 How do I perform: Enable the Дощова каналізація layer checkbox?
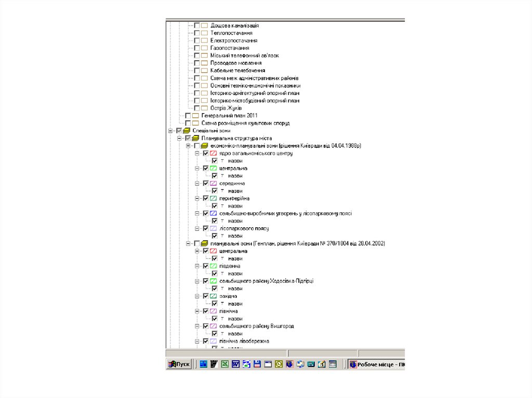197,25
